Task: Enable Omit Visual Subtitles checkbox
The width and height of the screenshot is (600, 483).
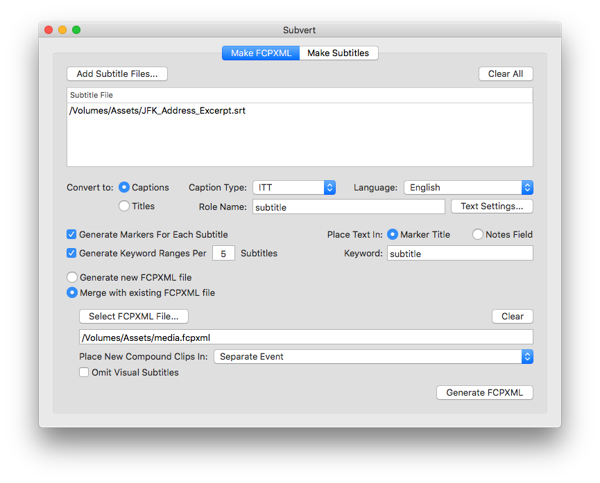Action: click(x=85, y=373)
